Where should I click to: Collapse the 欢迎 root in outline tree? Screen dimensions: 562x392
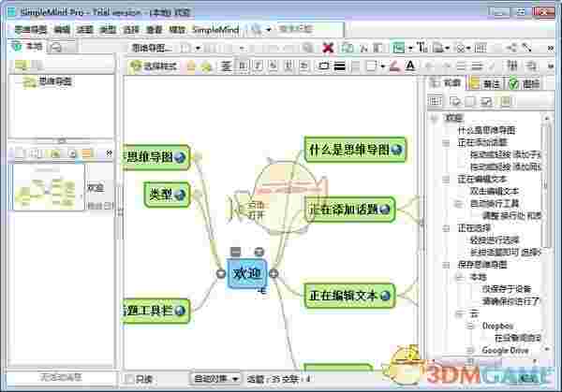[435, 118]
